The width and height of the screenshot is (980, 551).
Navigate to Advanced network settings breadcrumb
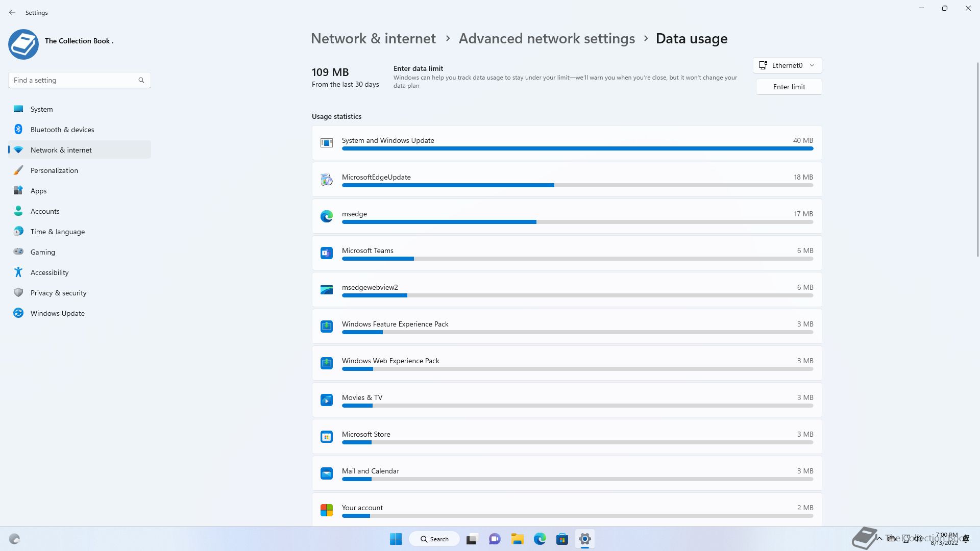click(547, 39)
